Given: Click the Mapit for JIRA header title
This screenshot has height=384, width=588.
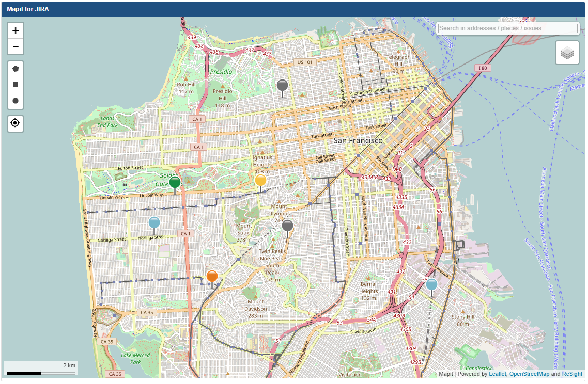Looking at the screenshot, I should [x=28, y=9].
